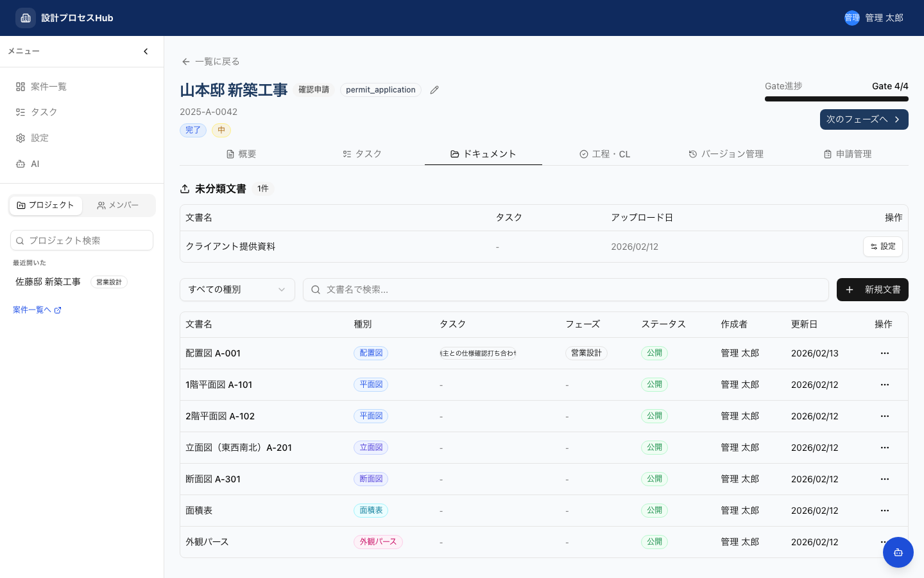This screenshot has width=924, height=578.
Task: Click the 次のフェーズへ button
Action: point(864,119)
